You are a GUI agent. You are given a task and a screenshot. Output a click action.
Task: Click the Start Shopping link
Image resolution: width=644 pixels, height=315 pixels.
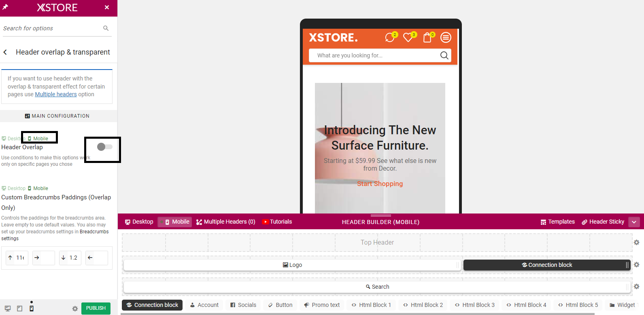click(x=380, y=184)
